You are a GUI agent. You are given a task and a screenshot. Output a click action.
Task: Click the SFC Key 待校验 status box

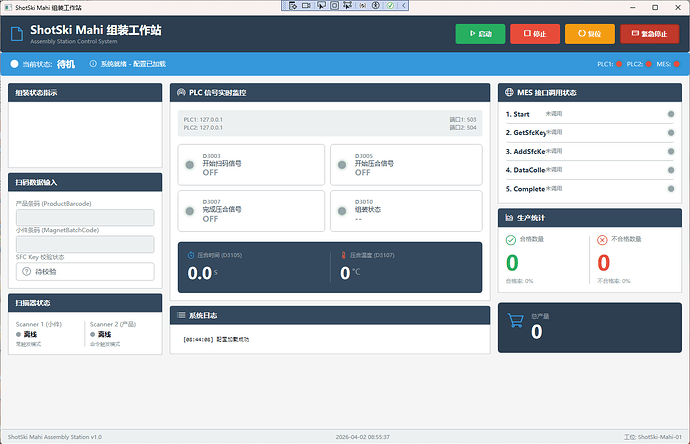tap(85, 272)
